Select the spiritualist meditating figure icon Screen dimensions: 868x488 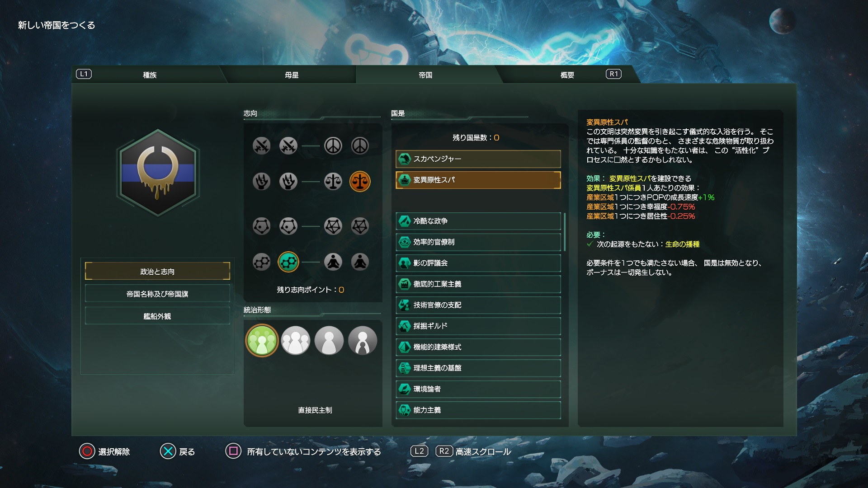click(x=333, y=262)
